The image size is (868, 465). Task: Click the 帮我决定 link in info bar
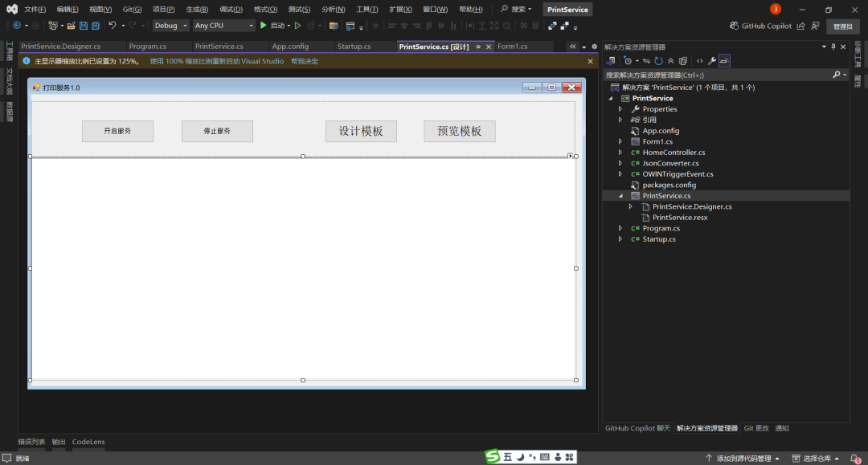tap(305, 61)
